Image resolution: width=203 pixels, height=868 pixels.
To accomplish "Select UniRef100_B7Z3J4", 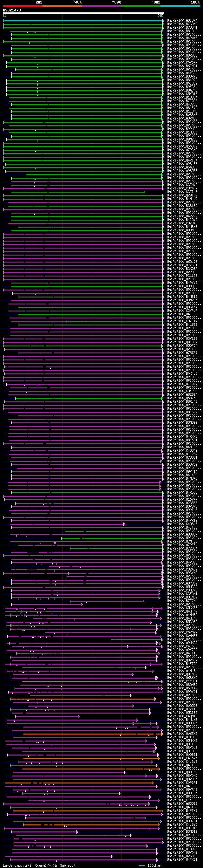I will (182, 549).
